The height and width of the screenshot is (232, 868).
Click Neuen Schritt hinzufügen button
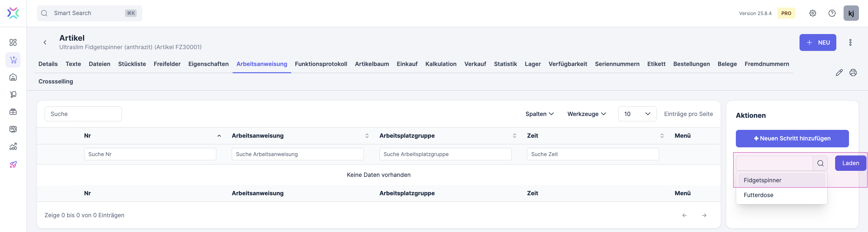pyautogui.click(x=792, y=138)
